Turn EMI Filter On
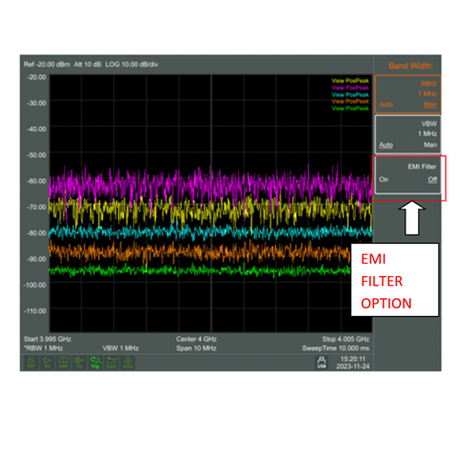Screen dimensions: 476x476 coord(384,179)
